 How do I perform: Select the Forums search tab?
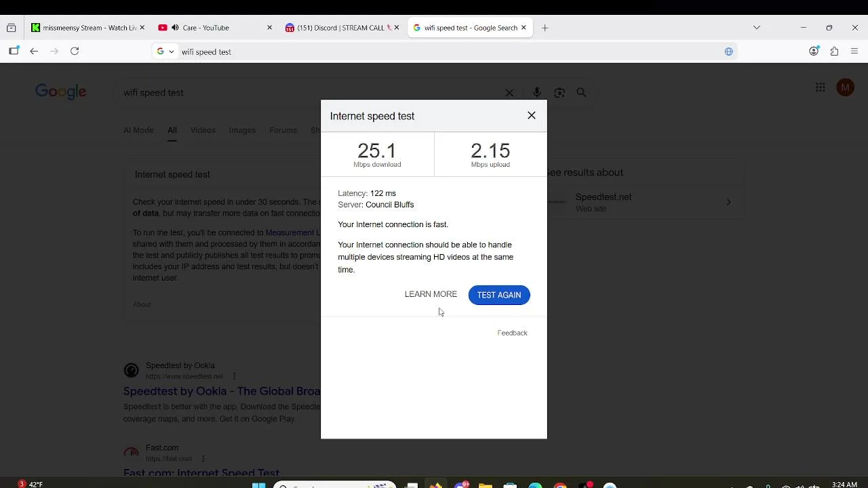click(283, 130)
